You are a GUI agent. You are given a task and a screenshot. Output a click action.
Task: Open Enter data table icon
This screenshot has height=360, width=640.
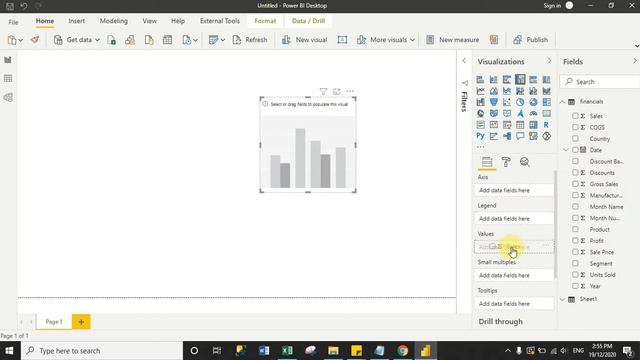point(167,40)
